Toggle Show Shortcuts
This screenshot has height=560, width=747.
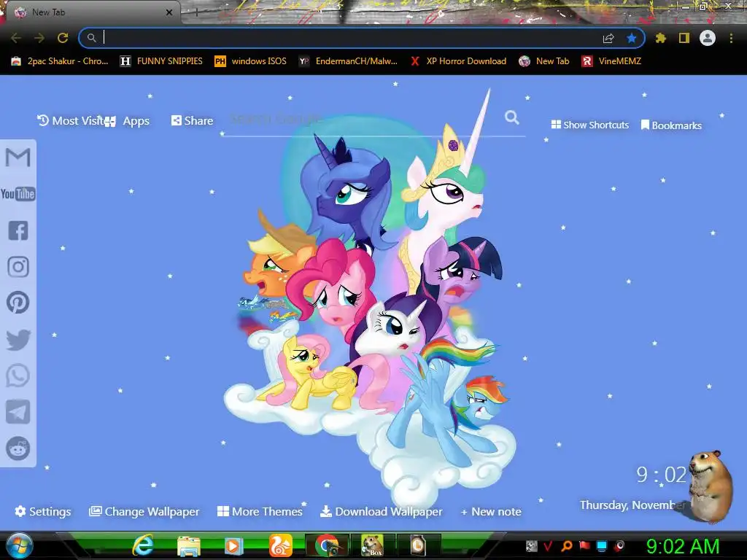589,125
